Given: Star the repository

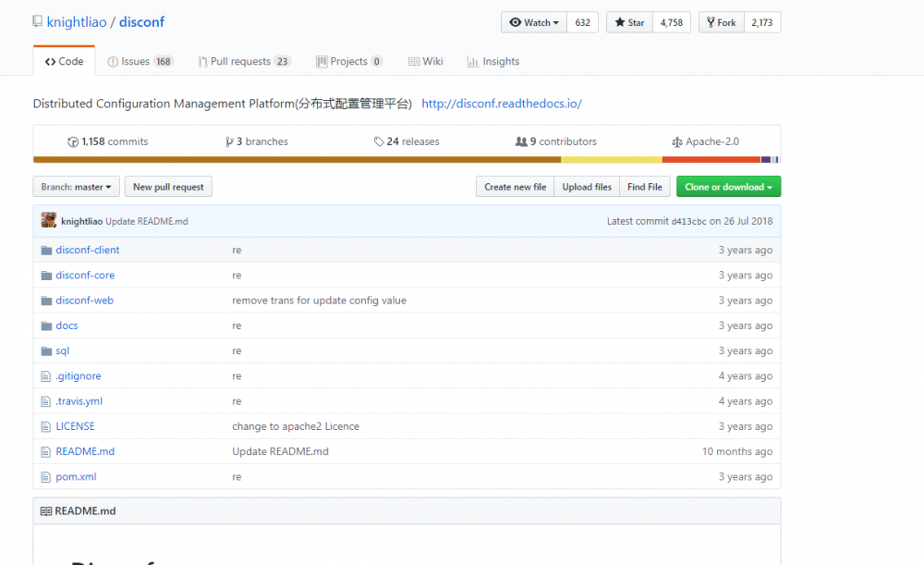Looking at the screenshot, I should pos(629,22).
